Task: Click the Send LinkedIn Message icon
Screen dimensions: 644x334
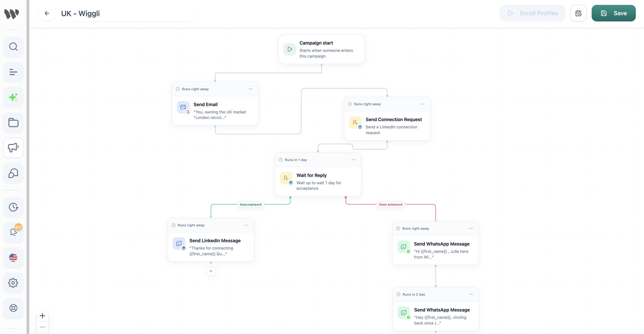Action: tap(179, 243)
